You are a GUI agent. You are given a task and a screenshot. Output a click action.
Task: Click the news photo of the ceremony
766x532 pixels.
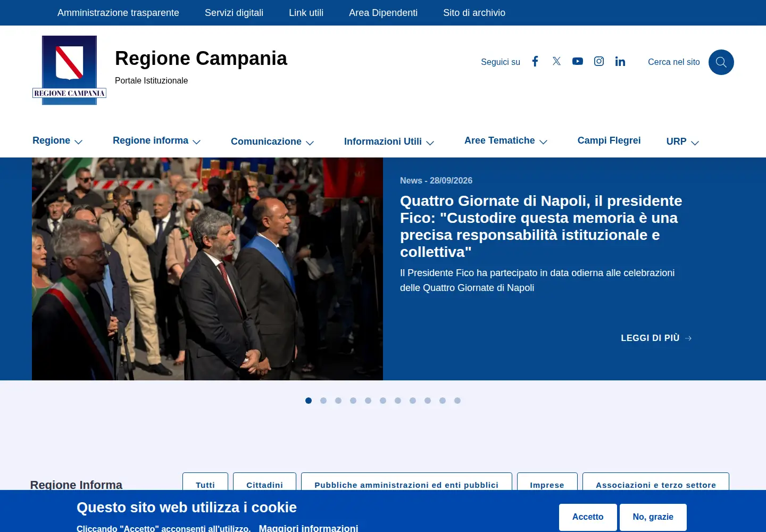(x=207, y=269)
